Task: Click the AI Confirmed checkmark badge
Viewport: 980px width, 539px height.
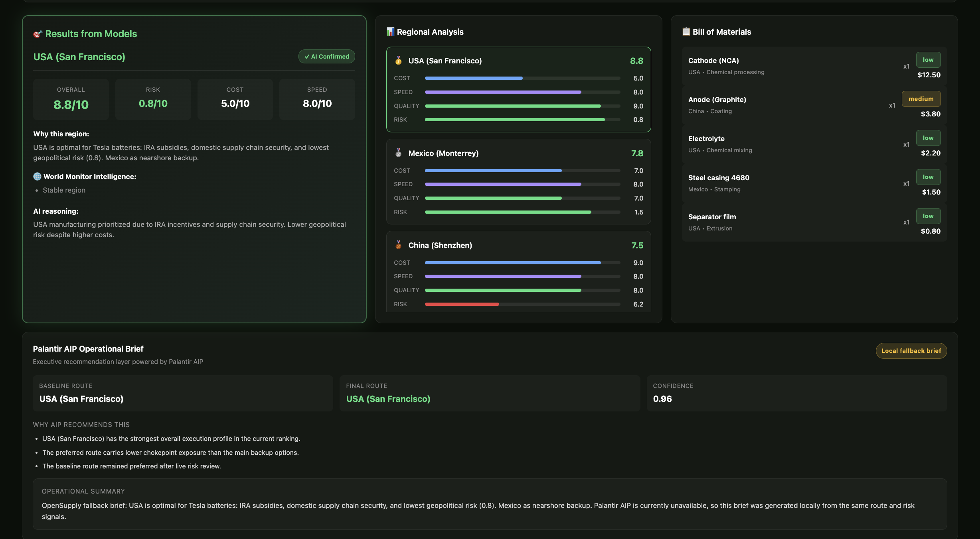Action: coord(326,57)
